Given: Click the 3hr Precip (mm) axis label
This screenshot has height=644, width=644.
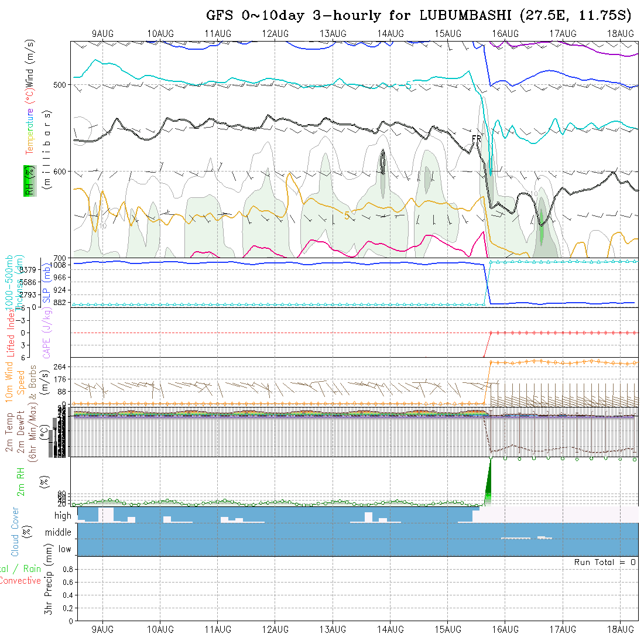Looking at the screenshot, I should [x=49, y=579].
